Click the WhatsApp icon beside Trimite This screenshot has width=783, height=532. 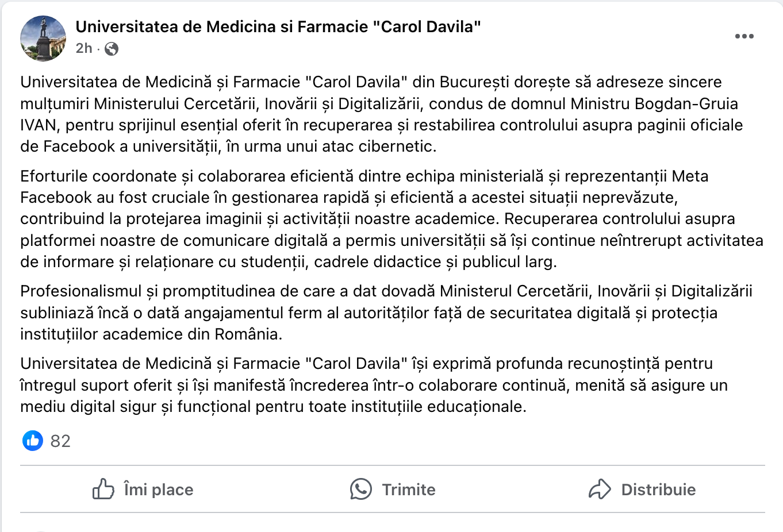pos(361,489)
